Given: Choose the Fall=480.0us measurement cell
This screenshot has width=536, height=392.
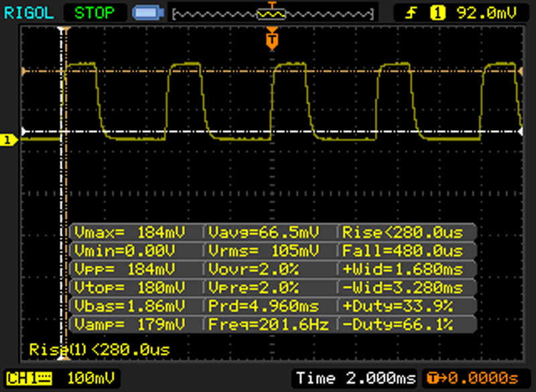Looking at the screenshot, I should pyautogui.click(x=408, y=251).
